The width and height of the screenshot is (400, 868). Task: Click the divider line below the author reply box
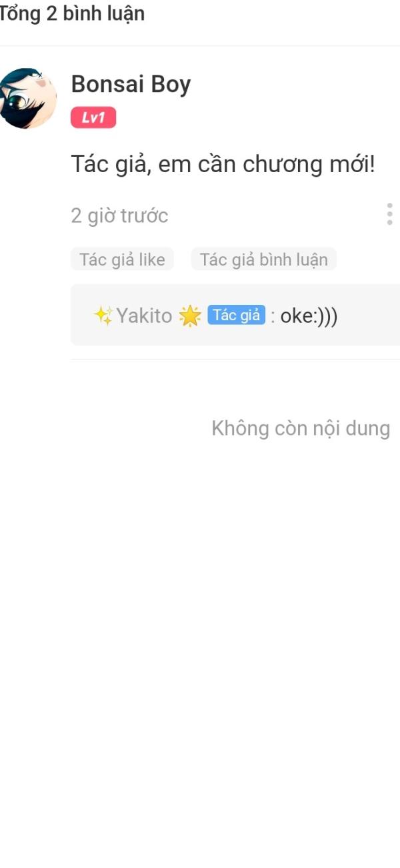tap(235, 359)
